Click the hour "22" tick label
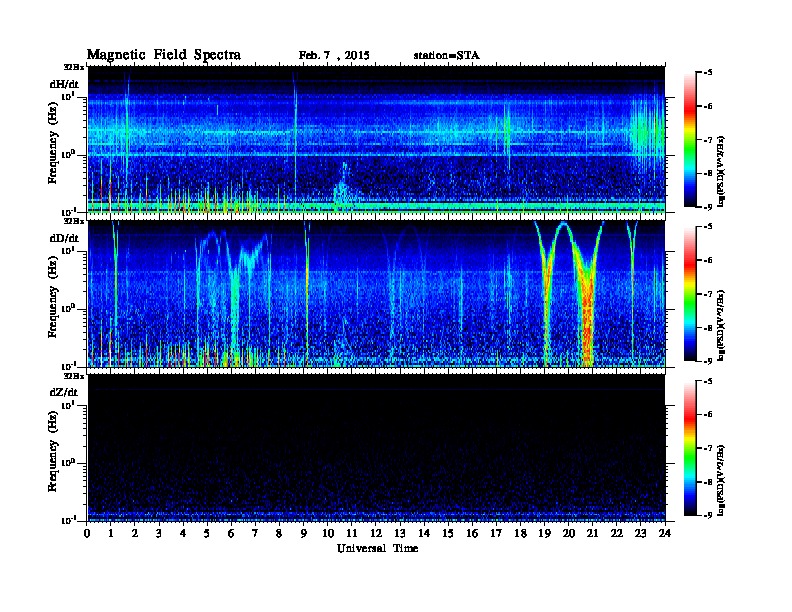This screenshot has height=612, width=792. click(x=616, y=533)
